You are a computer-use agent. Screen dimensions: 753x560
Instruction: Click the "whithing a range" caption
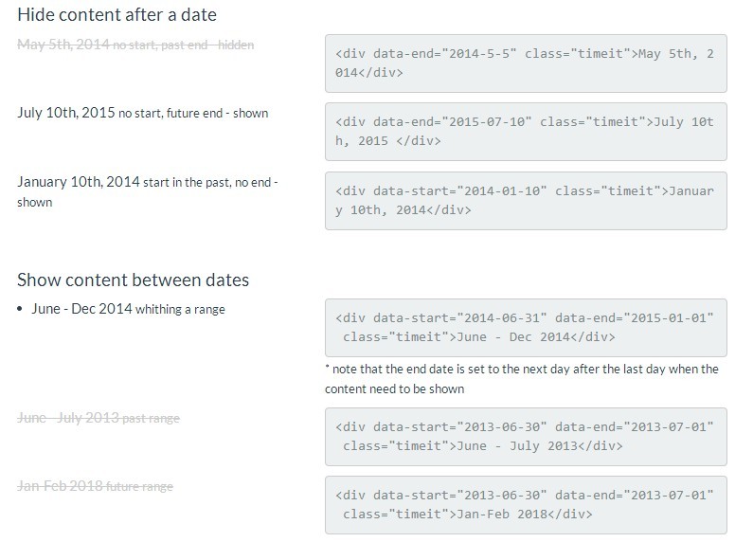click(181, 310)
